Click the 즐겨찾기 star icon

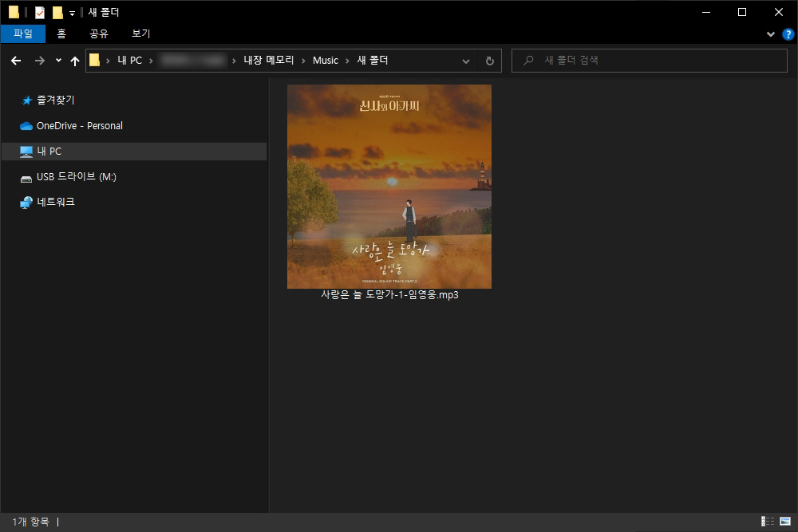26,100
